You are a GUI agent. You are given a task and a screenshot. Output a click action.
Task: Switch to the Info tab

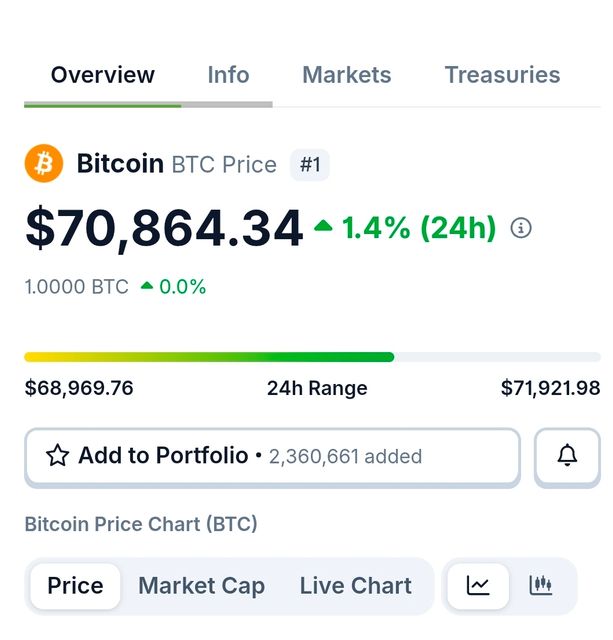[x=228, y=75]
